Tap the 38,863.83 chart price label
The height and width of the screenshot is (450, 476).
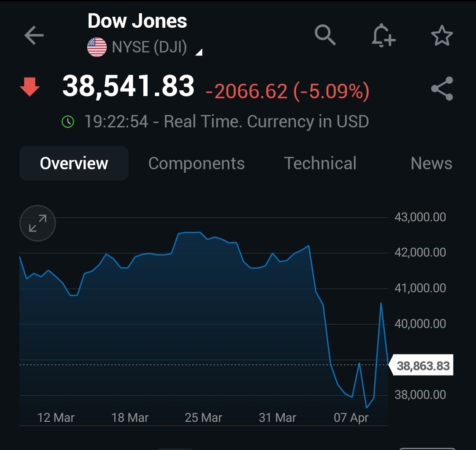coord(423,366)
